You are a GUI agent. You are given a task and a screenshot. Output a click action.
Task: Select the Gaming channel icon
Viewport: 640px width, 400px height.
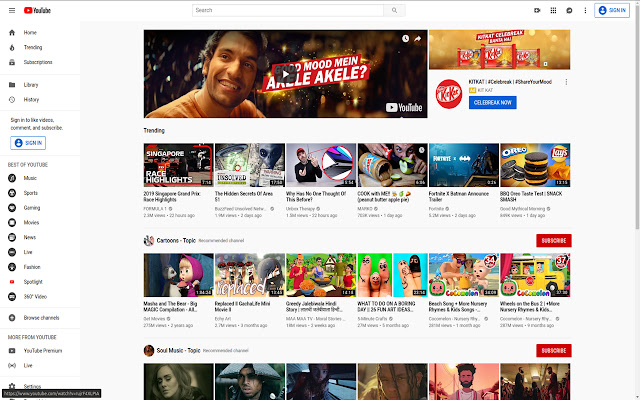coord(12,208)
